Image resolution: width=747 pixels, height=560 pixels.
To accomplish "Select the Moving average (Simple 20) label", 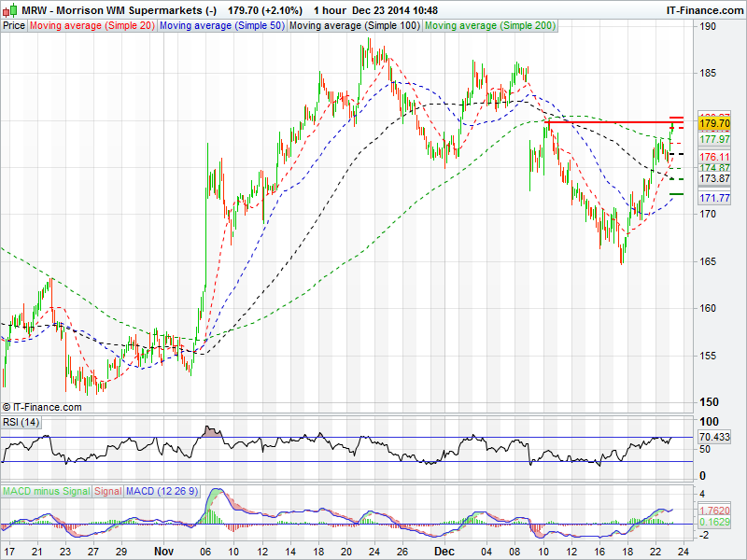I will pyautogui.click(x=92, y=26).
